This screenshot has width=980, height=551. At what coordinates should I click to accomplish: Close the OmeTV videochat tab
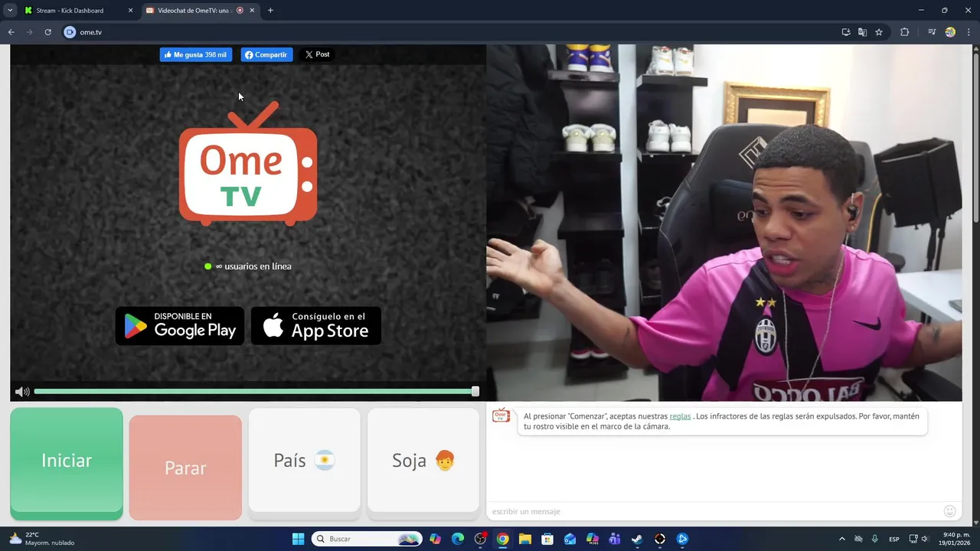[x=252, y=11]
